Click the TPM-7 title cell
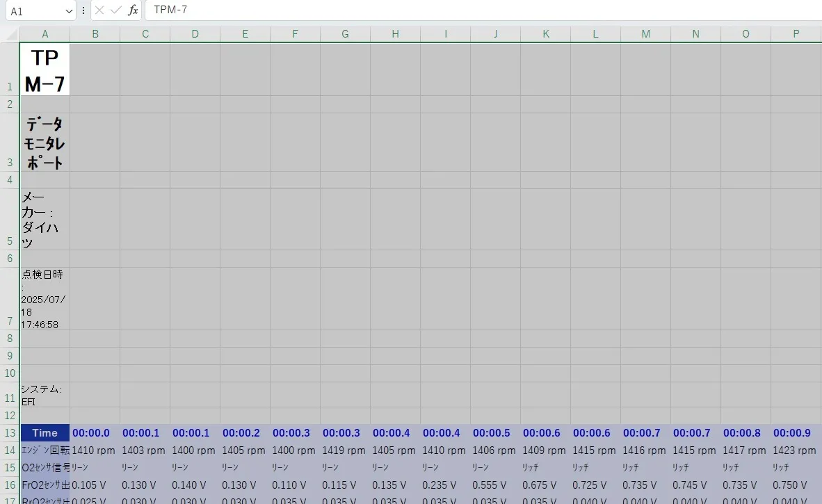Viewport: 822px width, 504px height. pyautogui.click(x=45, y=70)
